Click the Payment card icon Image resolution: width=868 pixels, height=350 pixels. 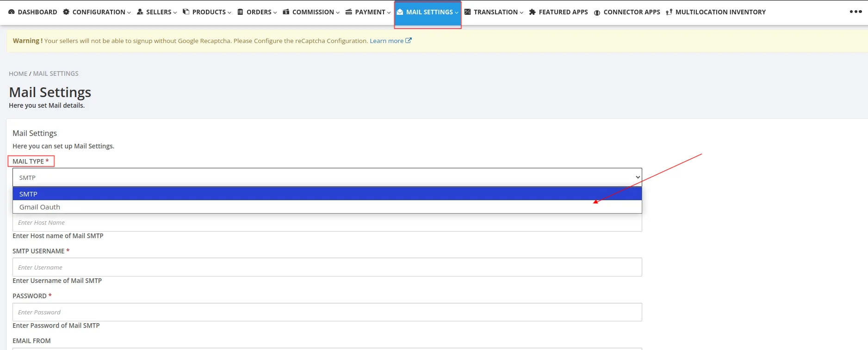(349, 12)
